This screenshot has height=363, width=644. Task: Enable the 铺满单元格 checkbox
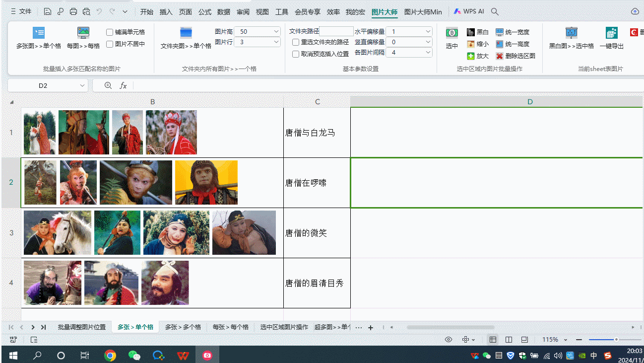(110, 32)
